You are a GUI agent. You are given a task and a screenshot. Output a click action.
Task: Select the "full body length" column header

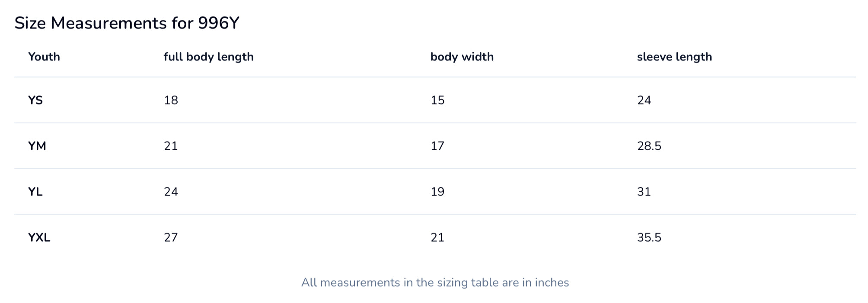[208, 57]
